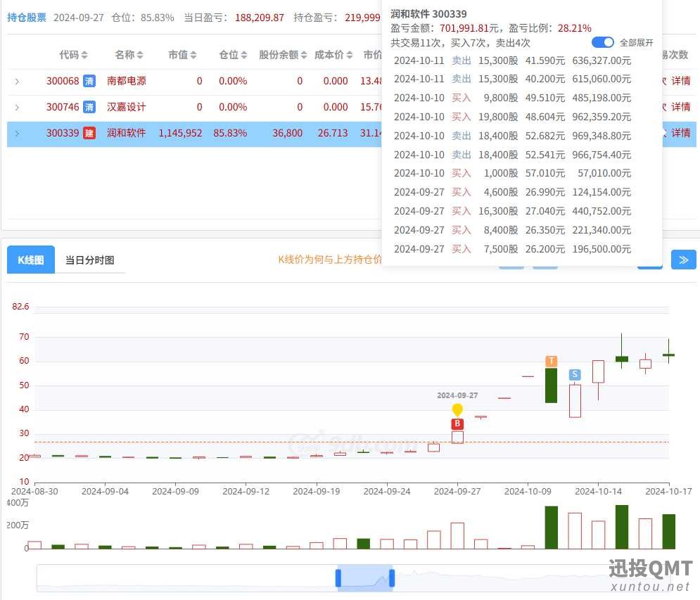Click cost price 26.713 cell

pos(333,133)
